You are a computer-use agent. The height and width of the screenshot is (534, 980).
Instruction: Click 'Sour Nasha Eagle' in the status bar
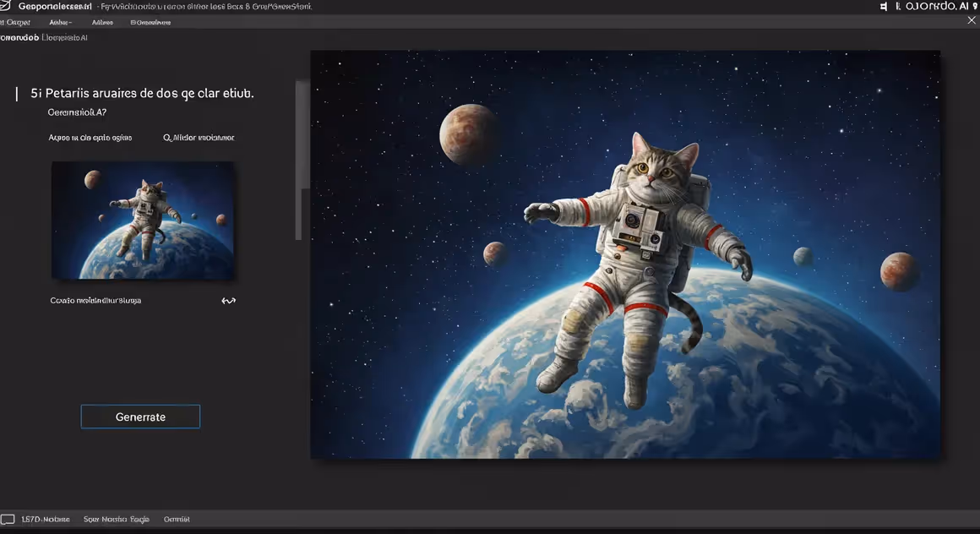point(116,518)
